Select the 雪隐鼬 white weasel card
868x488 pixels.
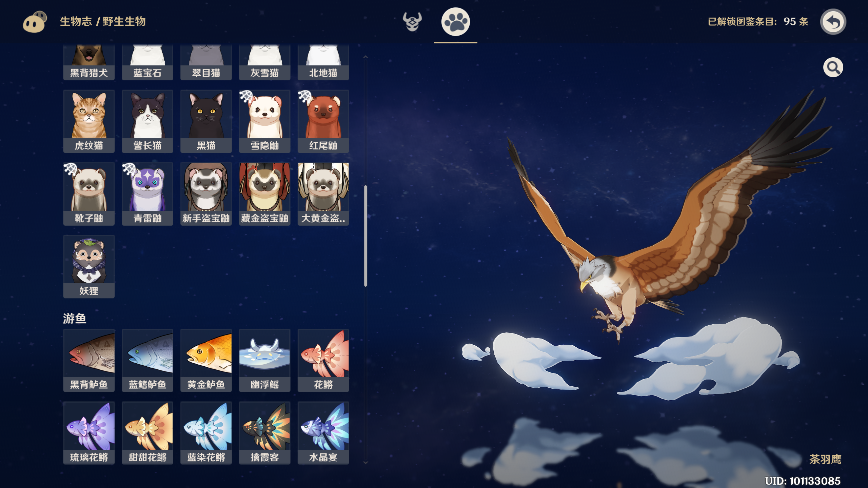265,121
